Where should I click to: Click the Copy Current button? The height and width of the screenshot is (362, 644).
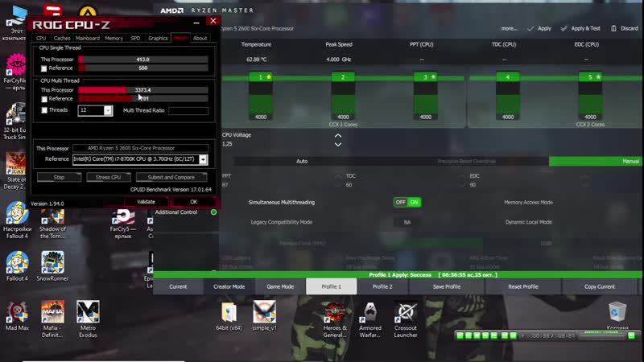[x=599, y=286]
